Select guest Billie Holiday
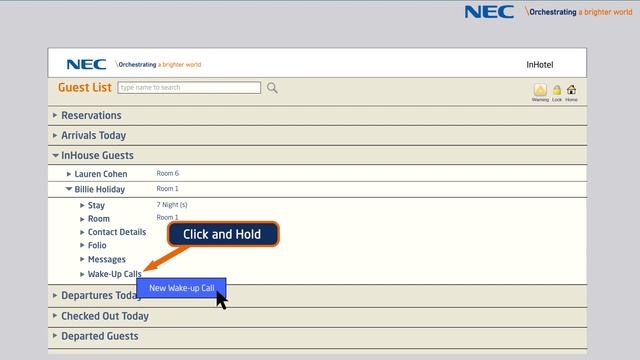Image resolution: width=640 pixels, height=360 pixels. click(x=100, y=189)
